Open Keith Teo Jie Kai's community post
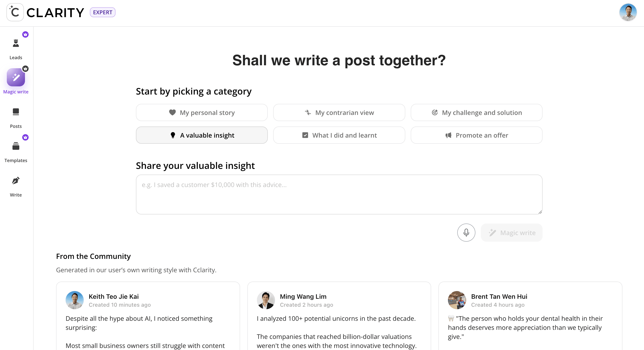The image size is (644, 350). point(148,320)
